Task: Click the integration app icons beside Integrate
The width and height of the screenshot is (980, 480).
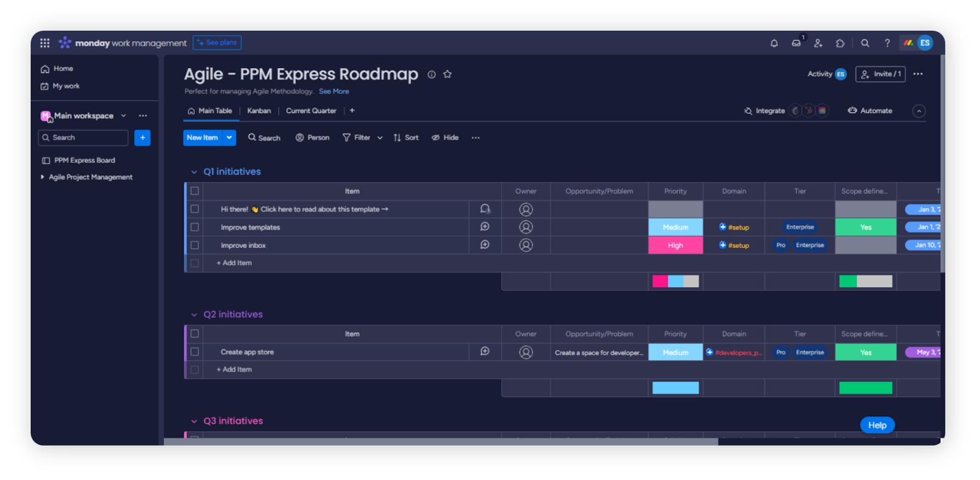Action: point(809,111)
